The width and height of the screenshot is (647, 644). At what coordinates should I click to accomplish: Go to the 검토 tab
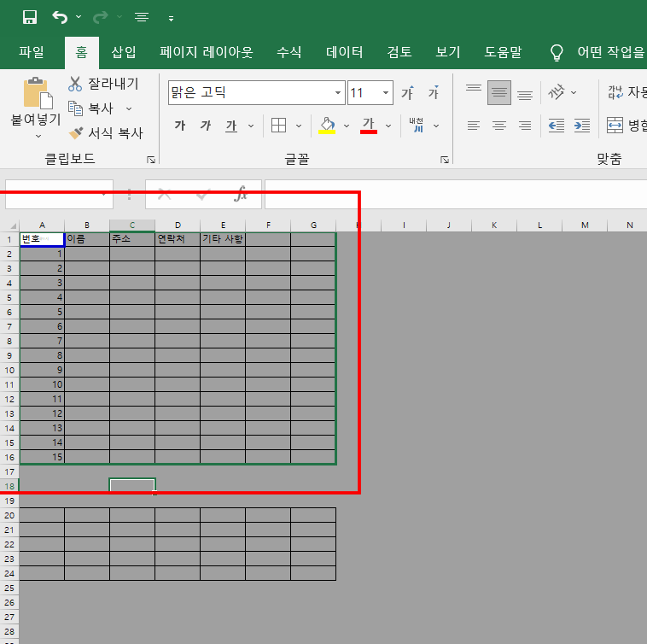click(399, 52)
